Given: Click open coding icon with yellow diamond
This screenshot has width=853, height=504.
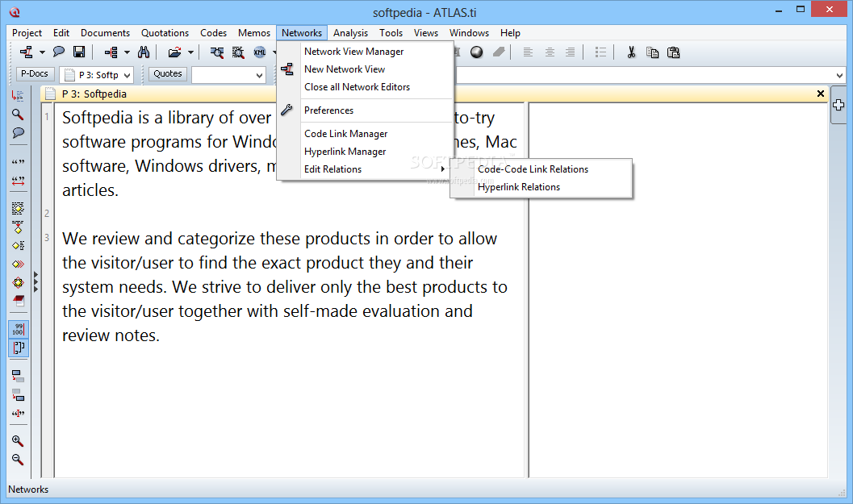Looking at the screenshot, I should tap(18, 208).
